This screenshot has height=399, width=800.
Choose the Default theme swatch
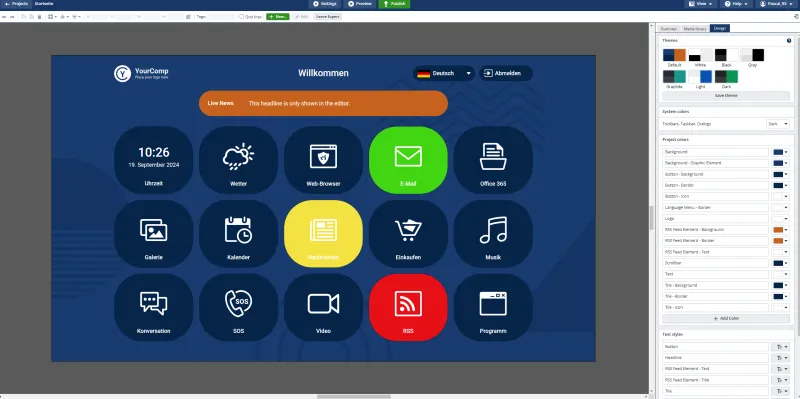(674, 55)
